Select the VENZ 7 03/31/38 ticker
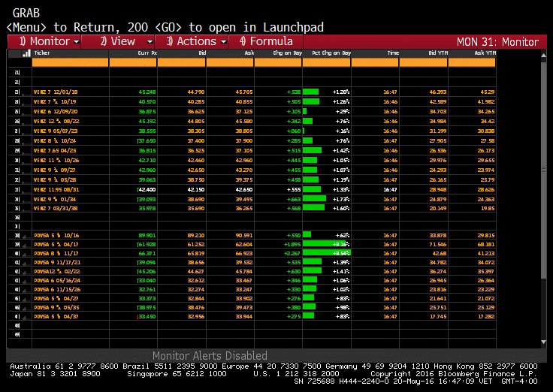The image size is (553, 392). point(56,208)
